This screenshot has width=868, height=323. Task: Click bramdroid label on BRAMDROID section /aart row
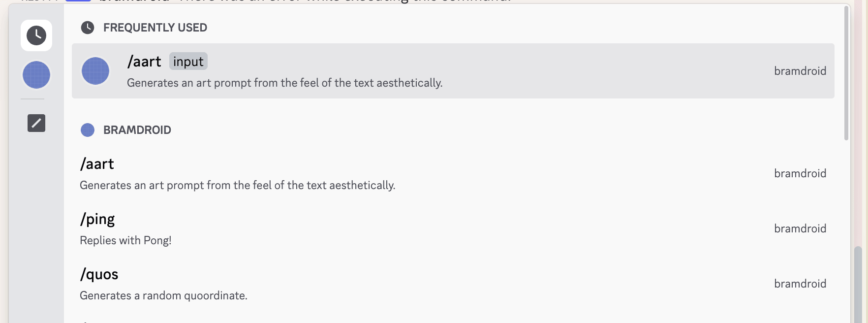(800, 173)
